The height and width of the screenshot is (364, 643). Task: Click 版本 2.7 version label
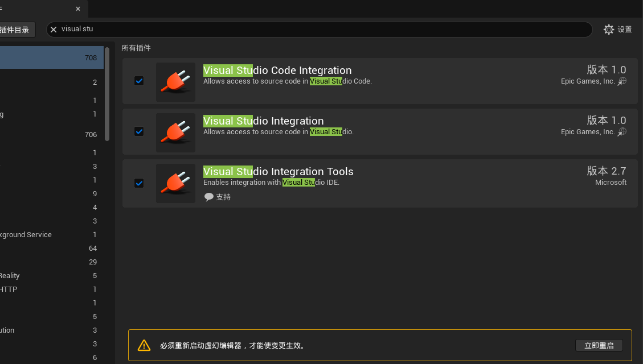coord(607,170)
